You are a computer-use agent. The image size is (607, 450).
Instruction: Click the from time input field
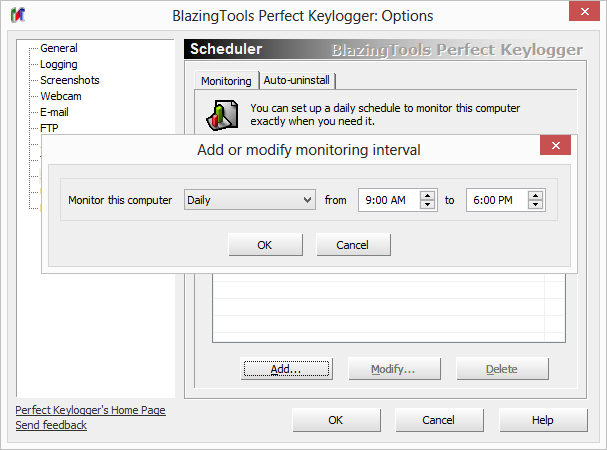[386, 200]
